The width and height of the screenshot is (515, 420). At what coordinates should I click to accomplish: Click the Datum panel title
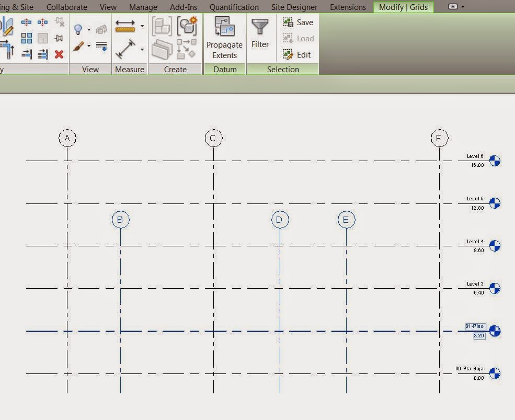click(x=225, y=70)
